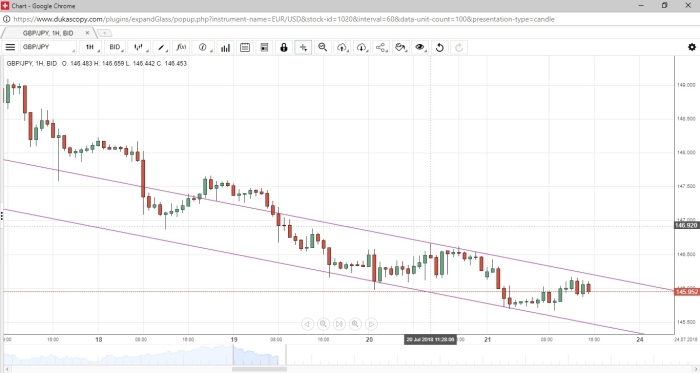Viewport: 700px width, 373px height.
Task: Expand the 1H timeframe dropdown
Action: coord(91,47)
